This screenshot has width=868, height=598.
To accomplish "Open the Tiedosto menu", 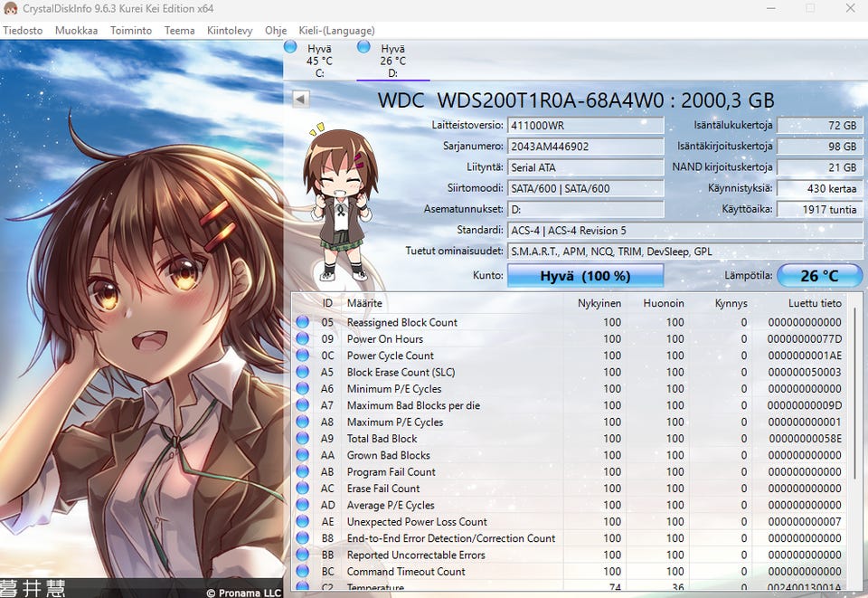I will click(23, 30).
